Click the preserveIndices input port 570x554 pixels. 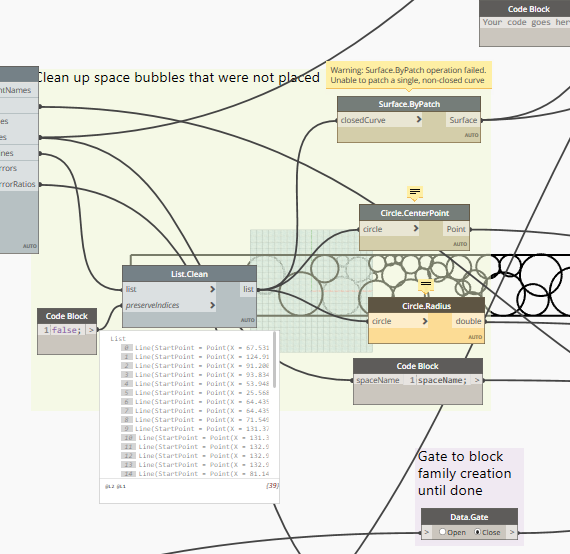pos(169,305)
